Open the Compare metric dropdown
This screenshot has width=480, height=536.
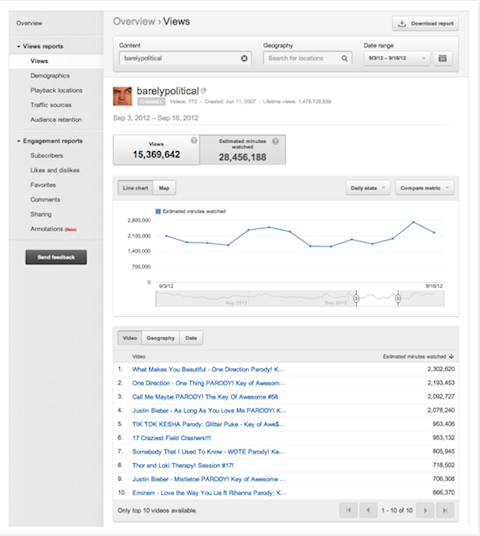coord(424,188)
